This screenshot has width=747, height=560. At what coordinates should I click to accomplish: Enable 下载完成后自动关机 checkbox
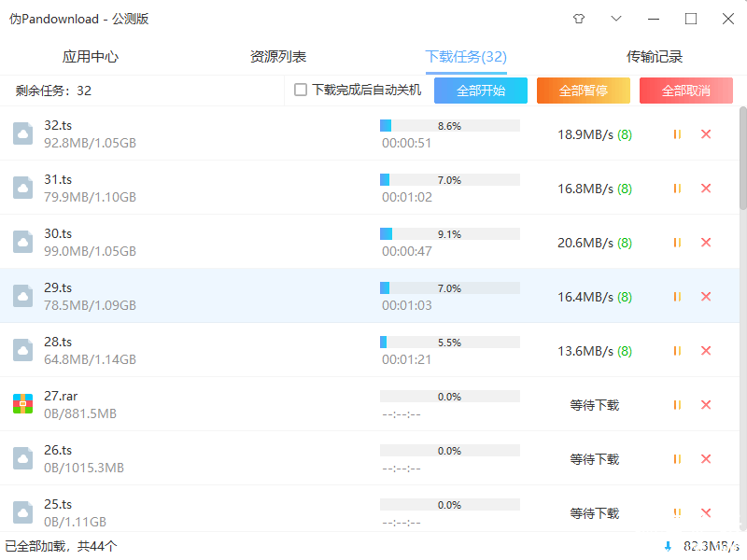tap(301, 90)
